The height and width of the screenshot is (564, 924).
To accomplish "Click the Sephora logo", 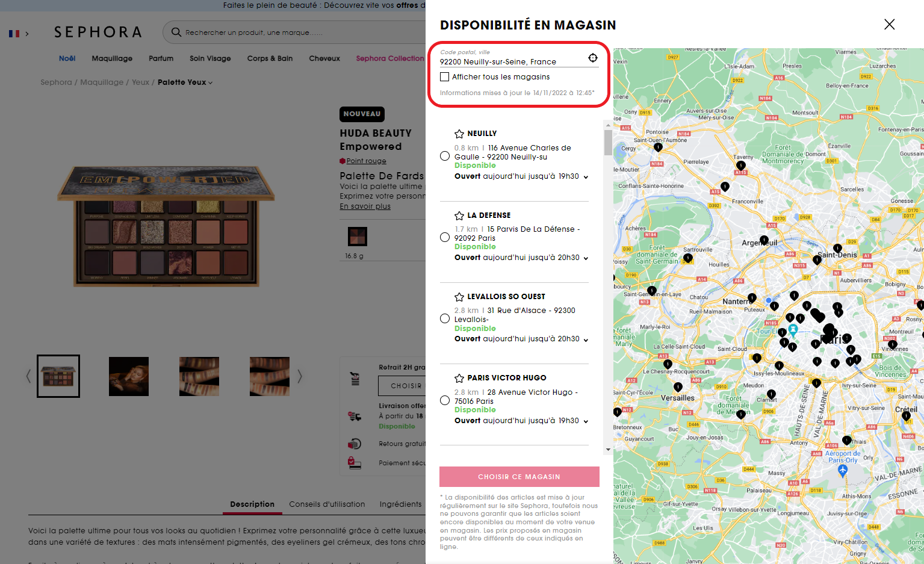I will [98, 32].
